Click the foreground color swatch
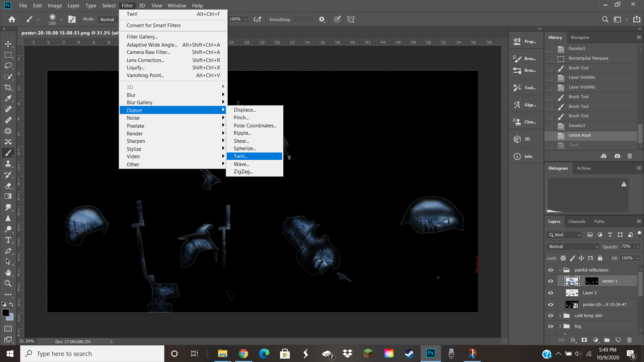This screenshot has width=644, height=362. click(x=6, y=313)
